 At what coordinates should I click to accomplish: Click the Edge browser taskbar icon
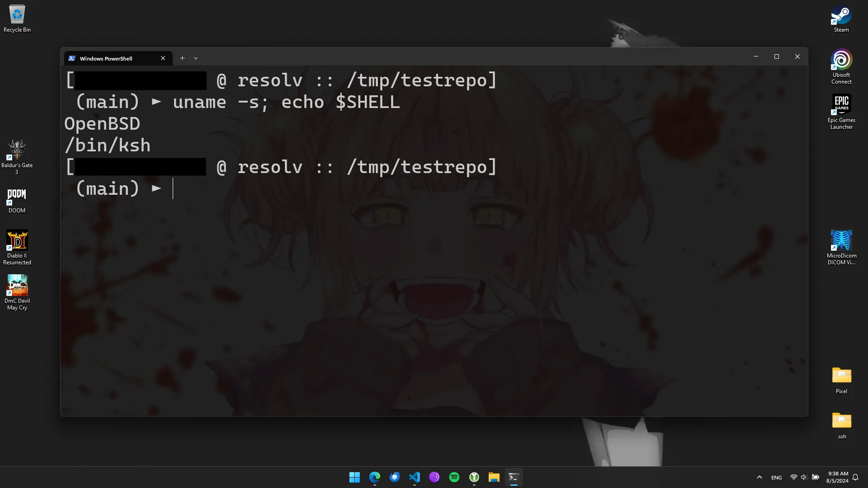375,477
